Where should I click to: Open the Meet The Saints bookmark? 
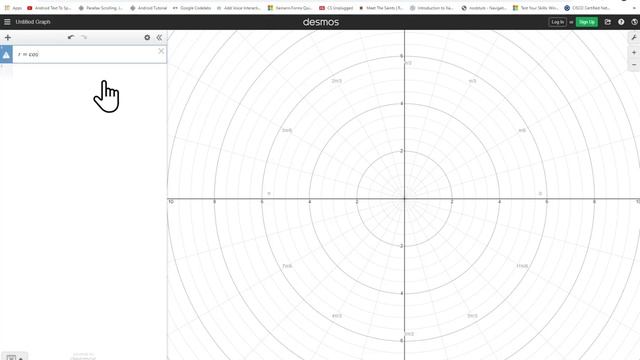(x=382, y=8)
